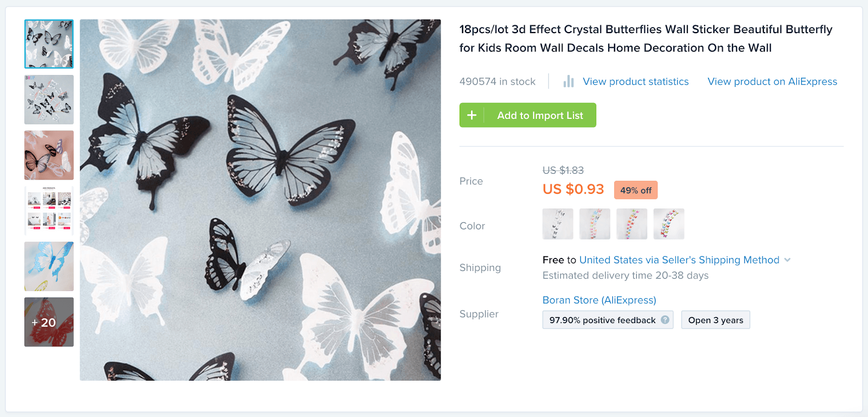
Task: Select the first highlighted butterfly thumbnail
Action: point(49,44)
